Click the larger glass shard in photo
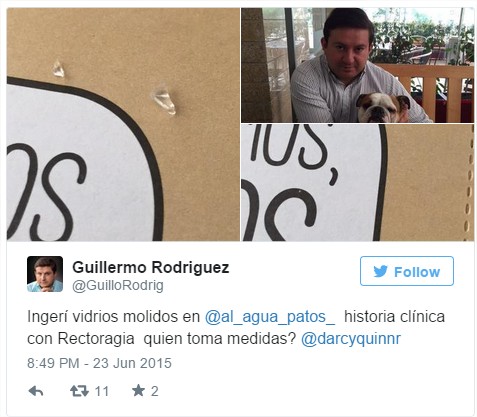Viewport: 477px width, 417px height. tap(164, 101)
